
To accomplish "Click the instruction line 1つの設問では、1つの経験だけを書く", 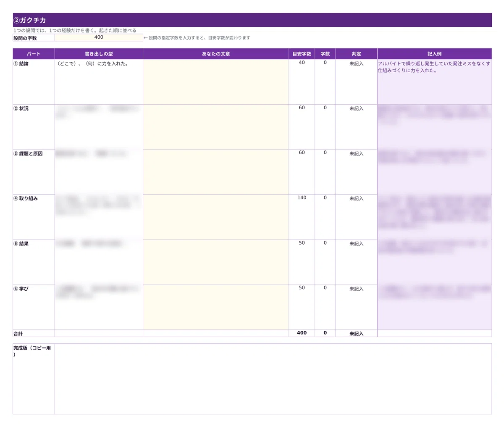I will click(75, 31).
